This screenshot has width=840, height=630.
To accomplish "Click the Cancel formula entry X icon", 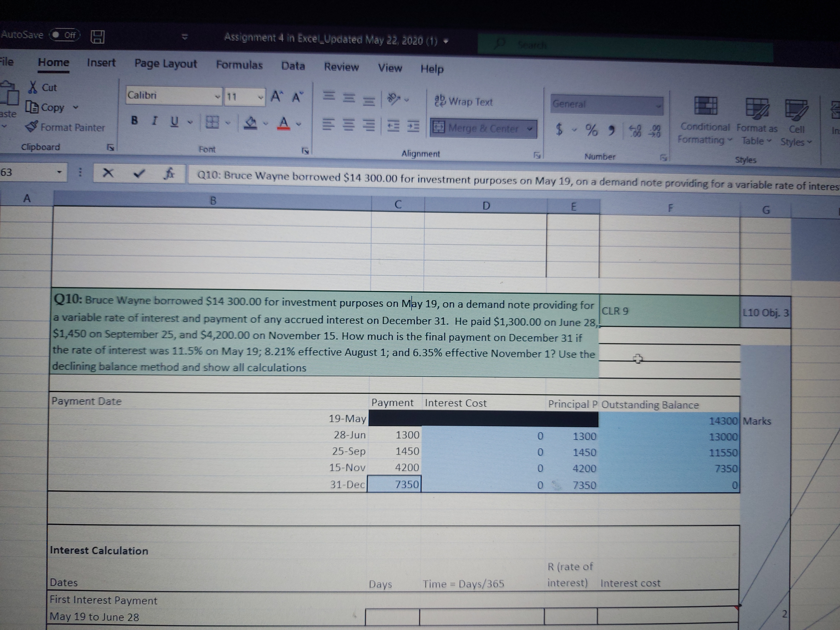I will coord(108,173).
